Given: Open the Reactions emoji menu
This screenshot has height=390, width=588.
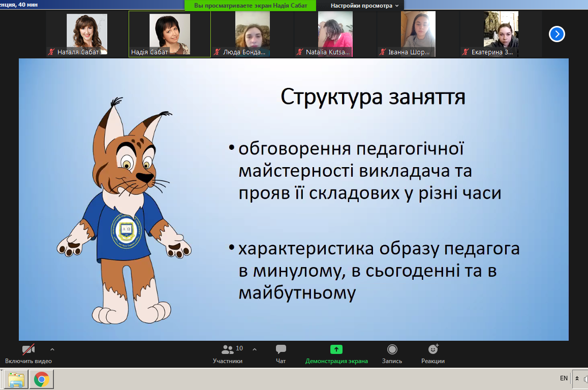Looking at the screenshot, I should (x=433, y=350).
